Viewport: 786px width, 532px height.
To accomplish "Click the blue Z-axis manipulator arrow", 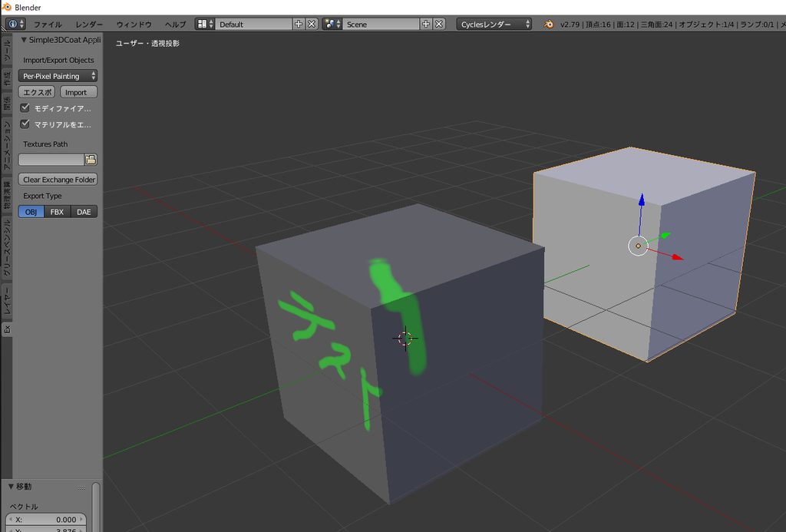I will (642, 200).
